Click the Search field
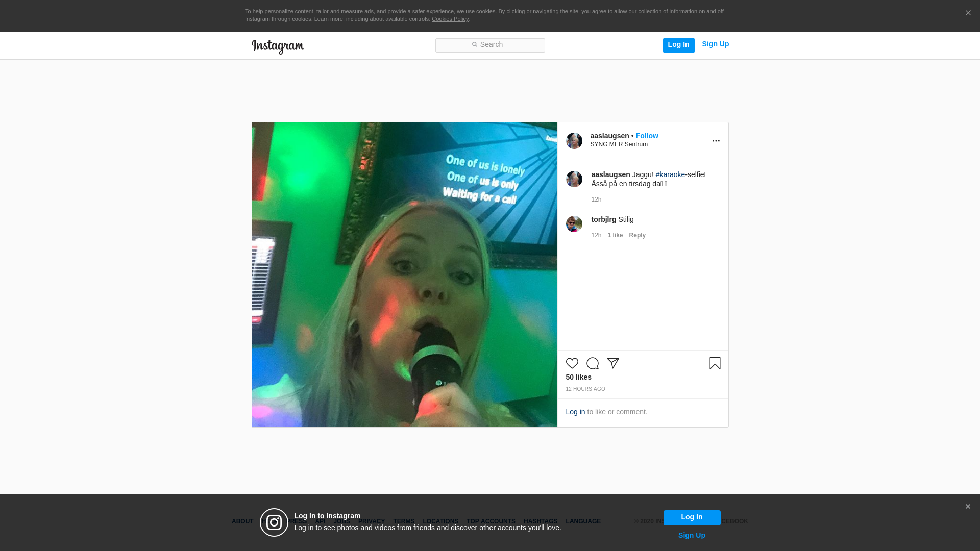Screen dimensions: 980x551 point(490,45)
